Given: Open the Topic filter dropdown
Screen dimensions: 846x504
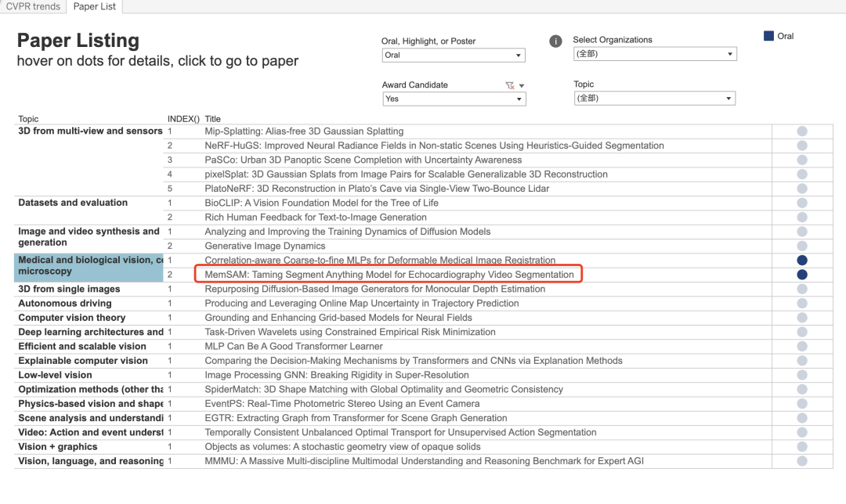Looking at the screenshot, I should (654, 99).
